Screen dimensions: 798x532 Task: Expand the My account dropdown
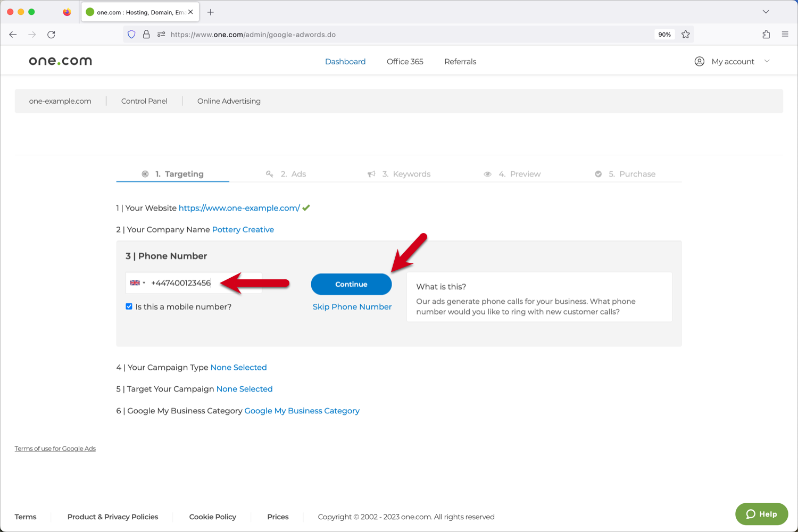pyautogui.click(x=767, y=61)
